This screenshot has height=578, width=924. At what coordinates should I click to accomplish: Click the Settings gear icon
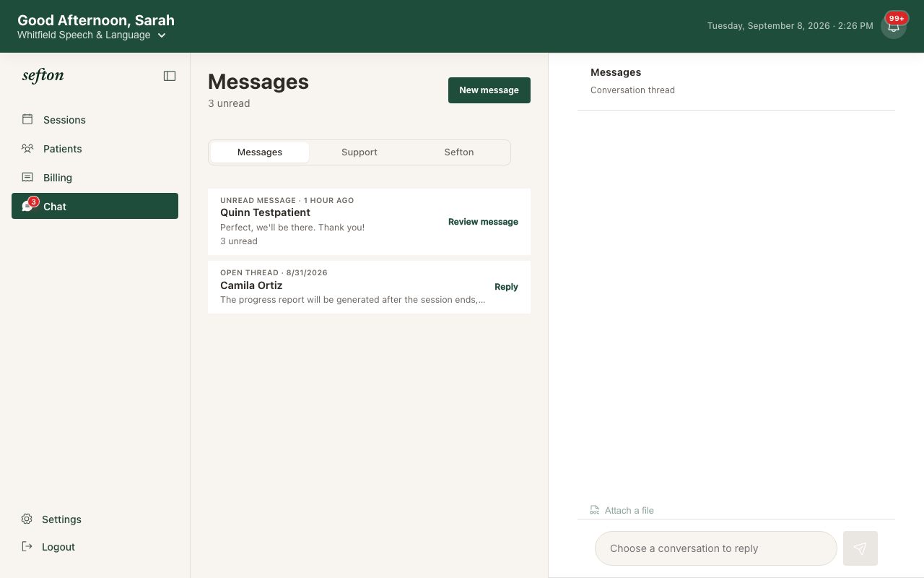[x=27, y=519]
